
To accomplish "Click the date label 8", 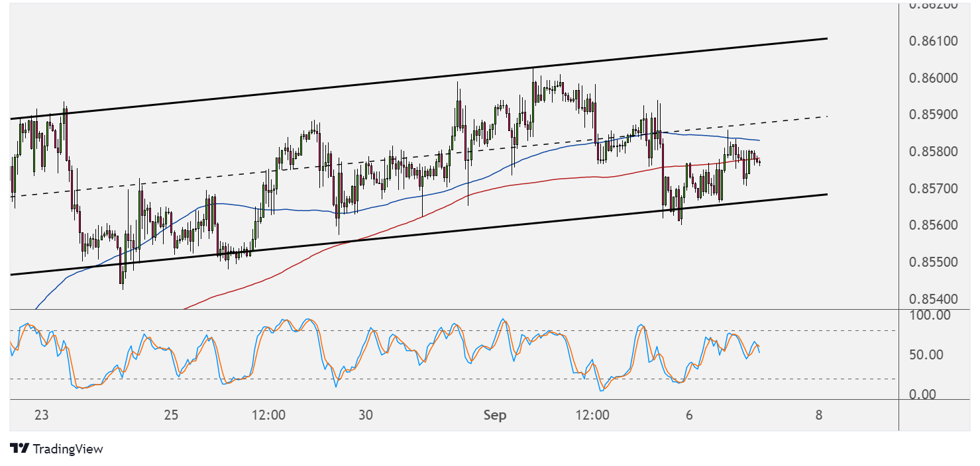I will click(x=819, y=415).
